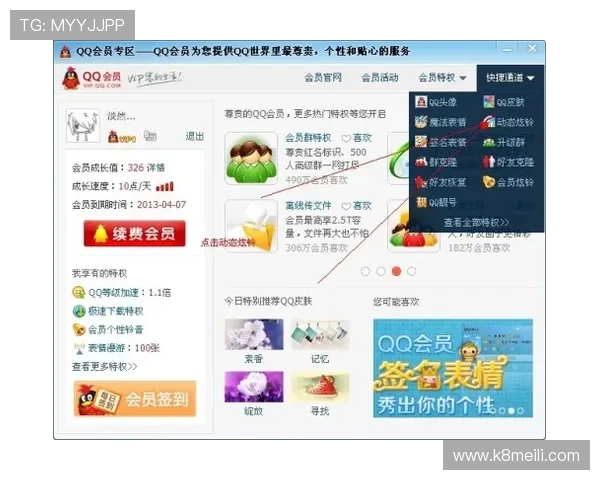
Task: Open QQ靓号 icon in dropdown
Action: [421, 202]
